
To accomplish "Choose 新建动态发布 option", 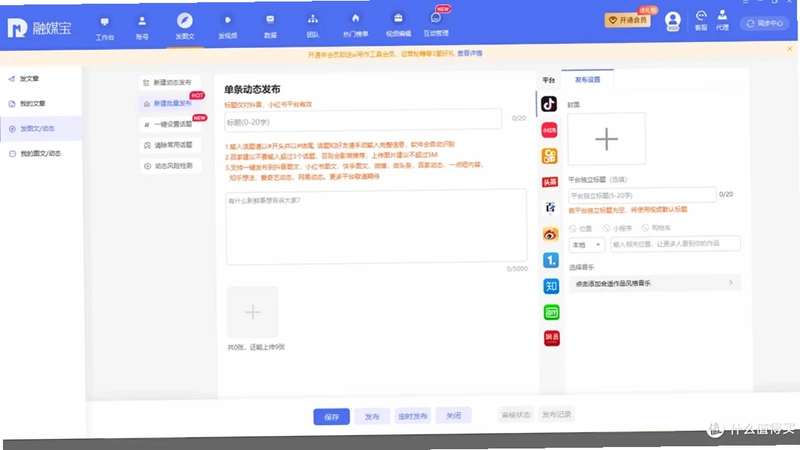I will tap(169, 82).
